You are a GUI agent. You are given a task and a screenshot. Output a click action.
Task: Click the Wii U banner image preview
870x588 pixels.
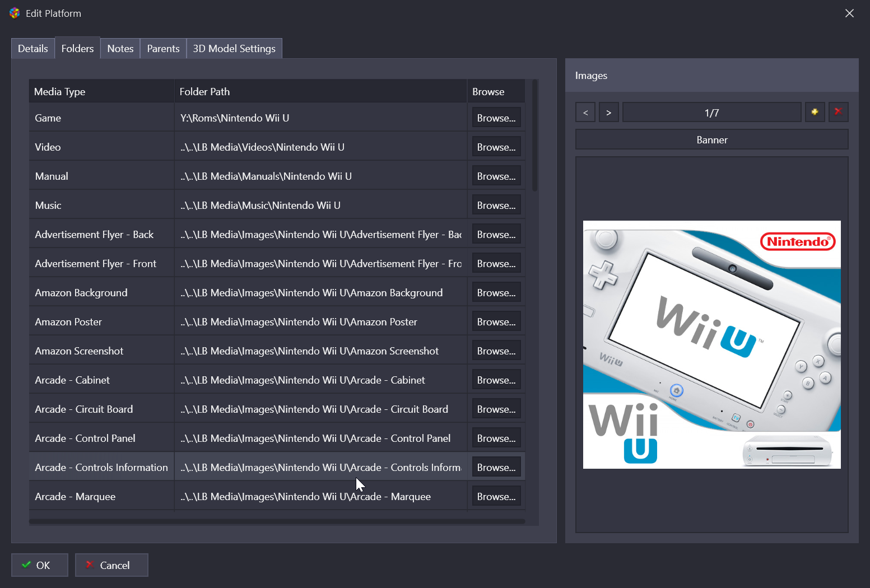click(711, 344)
